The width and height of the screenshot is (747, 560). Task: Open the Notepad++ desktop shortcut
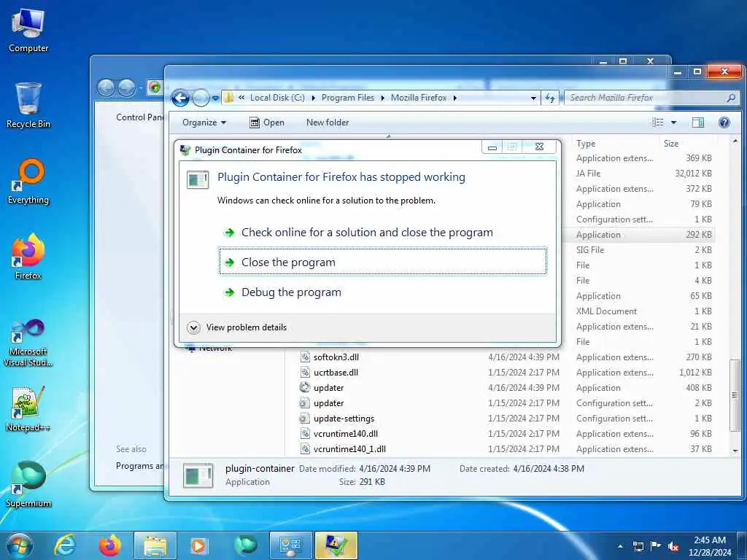tap(28, 409)
